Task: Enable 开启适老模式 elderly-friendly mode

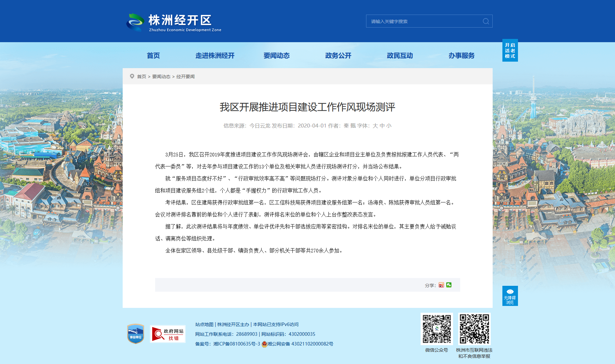Action: coord(510,50)
